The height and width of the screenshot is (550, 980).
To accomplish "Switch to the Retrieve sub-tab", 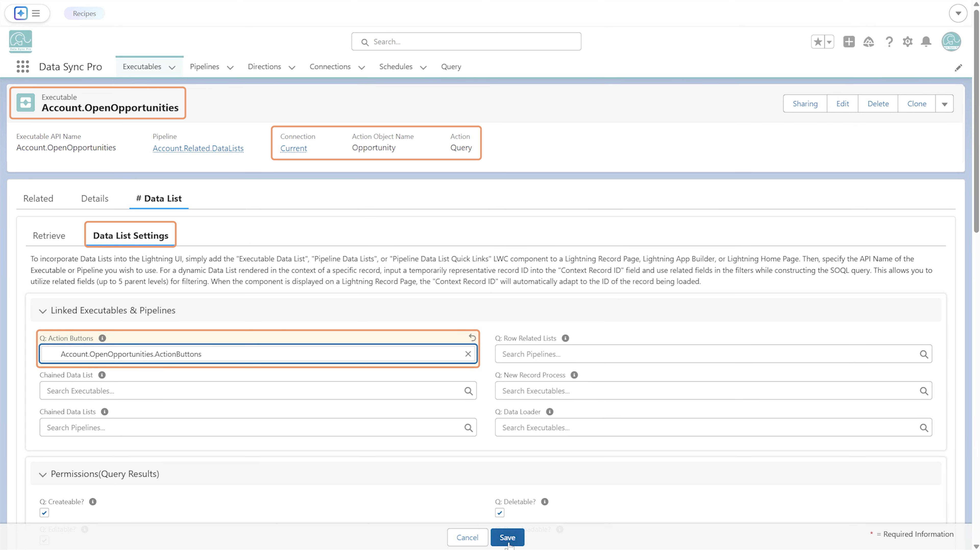I will (x=49, y=236).
